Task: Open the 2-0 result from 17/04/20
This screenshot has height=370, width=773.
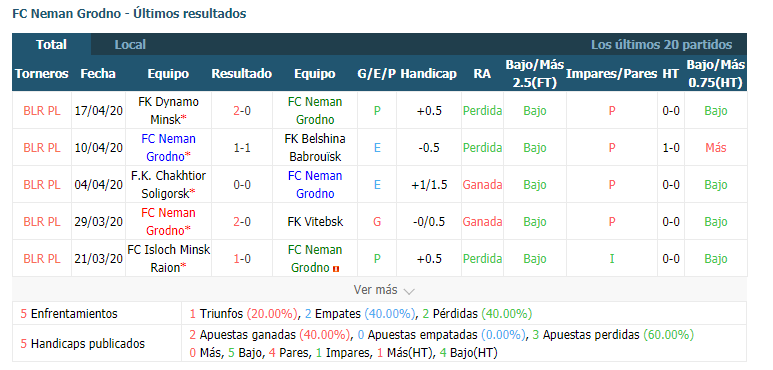Action: coord(242,111)
